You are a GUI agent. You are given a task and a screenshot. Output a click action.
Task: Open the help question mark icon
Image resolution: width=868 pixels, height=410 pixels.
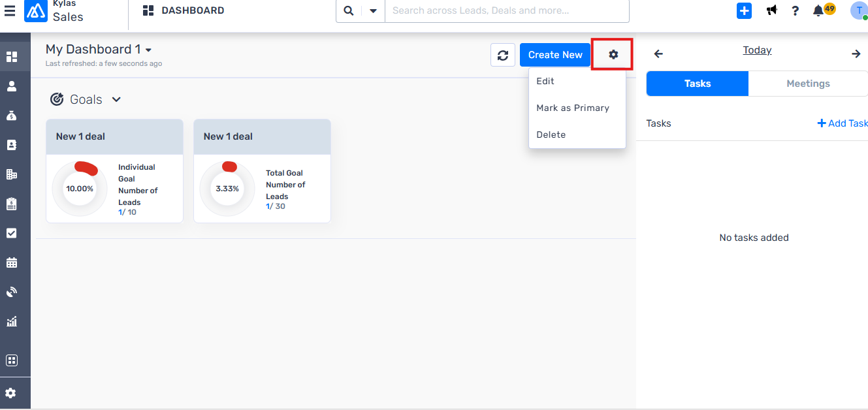(x=795, y=10)
